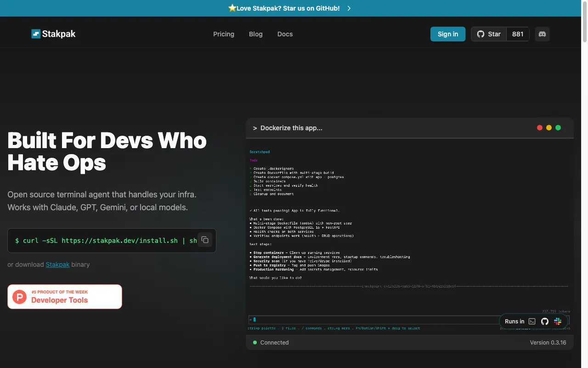The height and width of the screenshot is (368, 588).
Task: Click the Slack icon in Runs in
Action: (x=558, y=322)
